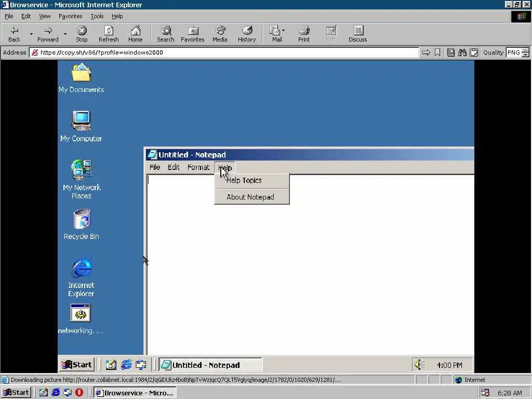Decrease Quality with the down spinner
Viewport: 532px width, 399px height.
tap(525, 55)
